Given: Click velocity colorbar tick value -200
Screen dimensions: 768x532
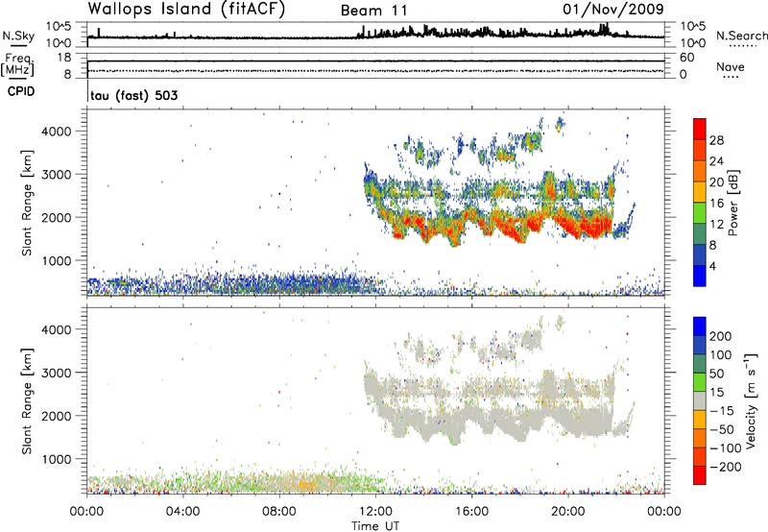Looking at the screenshot, I should 726,467.
